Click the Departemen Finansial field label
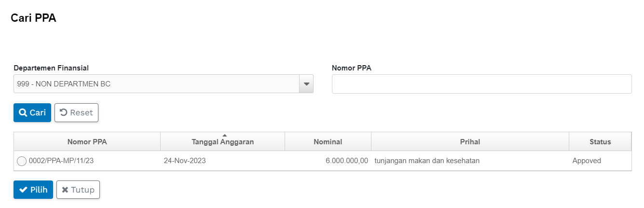 coord(51,68)
